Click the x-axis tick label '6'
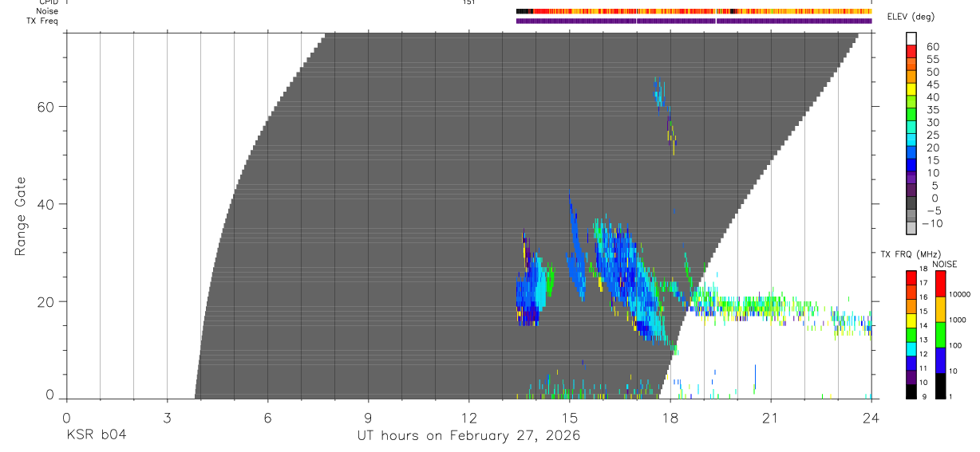Image resolution: width=980 pixels, height=452 pixels. 267,417
